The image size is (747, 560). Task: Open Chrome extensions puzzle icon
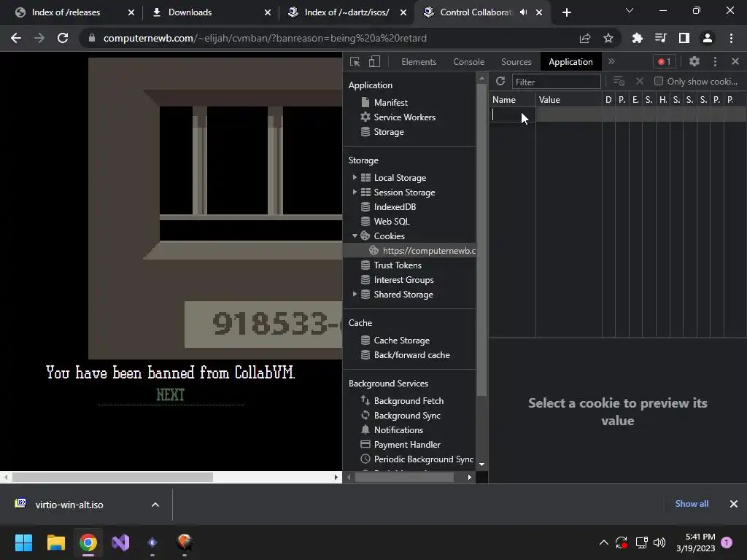638,38
